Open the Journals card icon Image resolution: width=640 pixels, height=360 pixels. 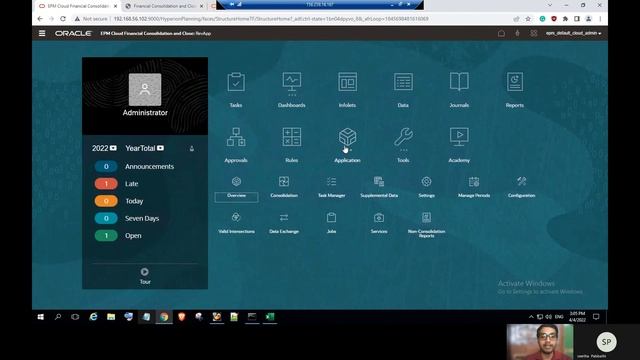pyautogui.click(x=459, y=82)
